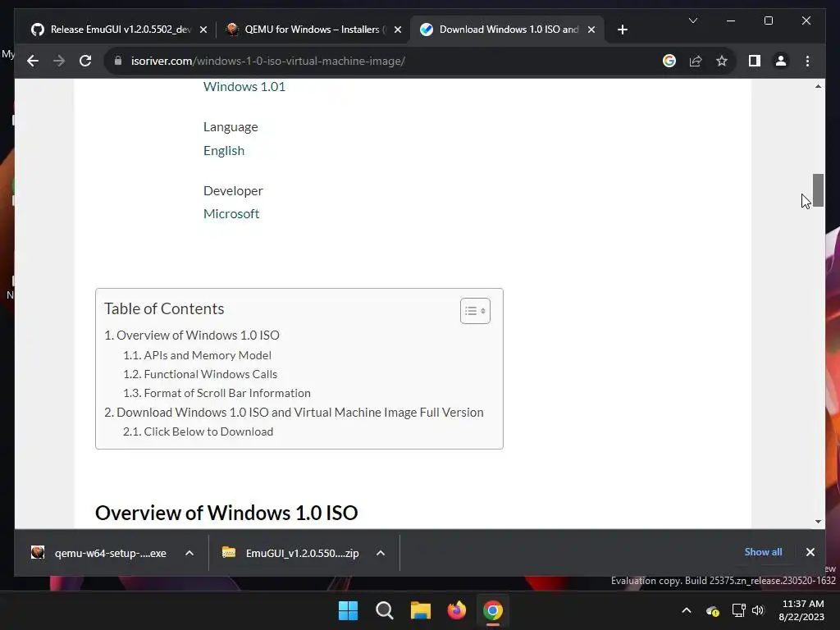
Task: Open the Chrome three-dot menu
Action: click(x=807, y=61)
